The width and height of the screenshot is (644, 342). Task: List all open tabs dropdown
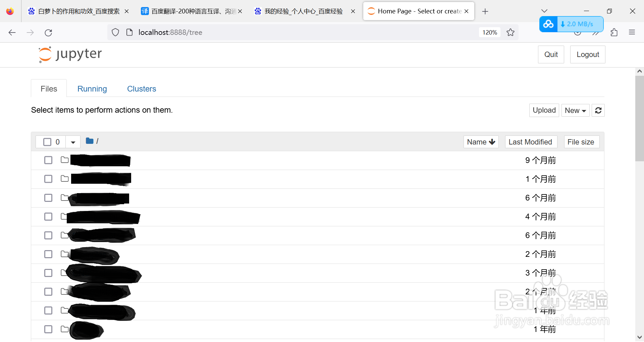[544, 11]
